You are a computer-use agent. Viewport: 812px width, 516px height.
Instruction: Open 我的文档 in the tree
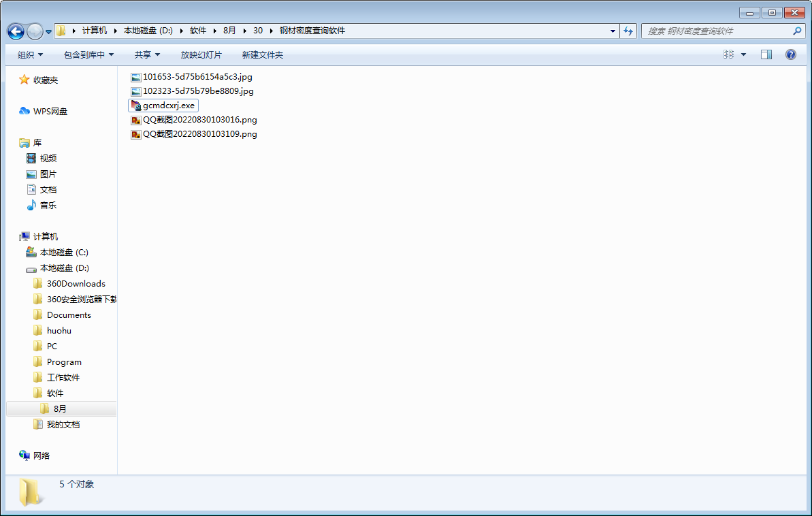[63, 424]
